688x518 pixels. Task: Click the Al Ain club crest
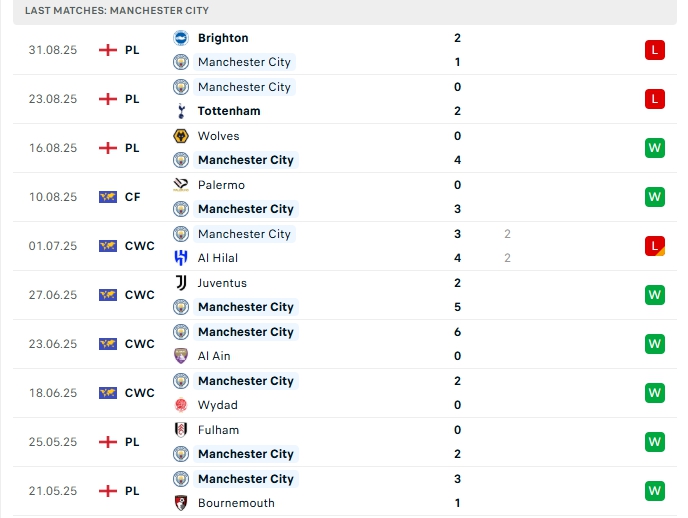(x=181, y=356)
